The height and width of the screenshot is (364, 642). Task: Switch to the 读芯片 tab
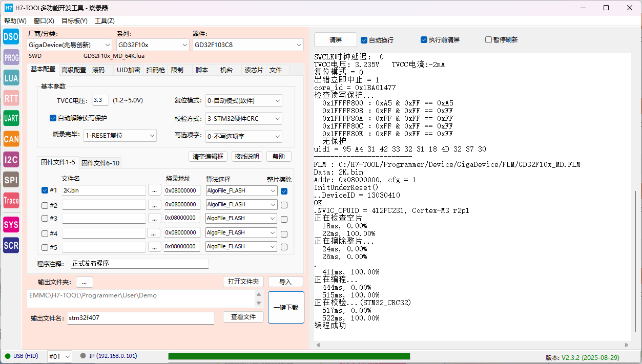pyautogui.click(x=254, y=70)
